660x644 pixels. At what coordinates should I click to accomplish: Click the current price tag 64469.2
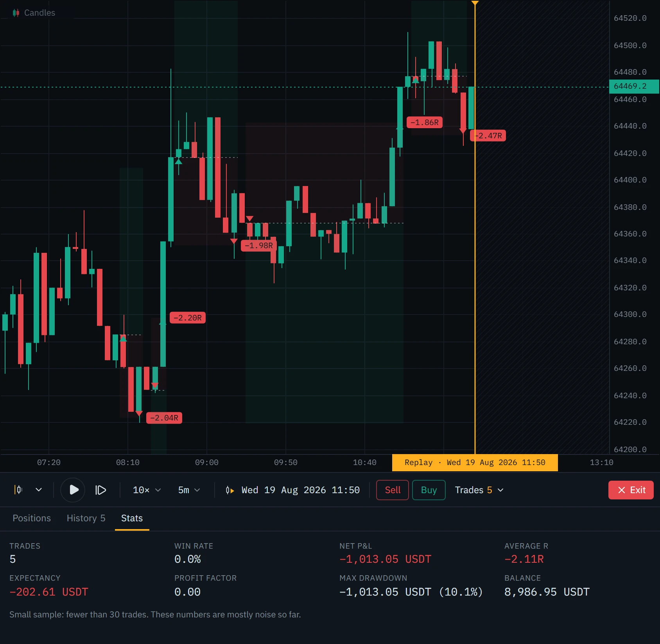tap(634, 86)
